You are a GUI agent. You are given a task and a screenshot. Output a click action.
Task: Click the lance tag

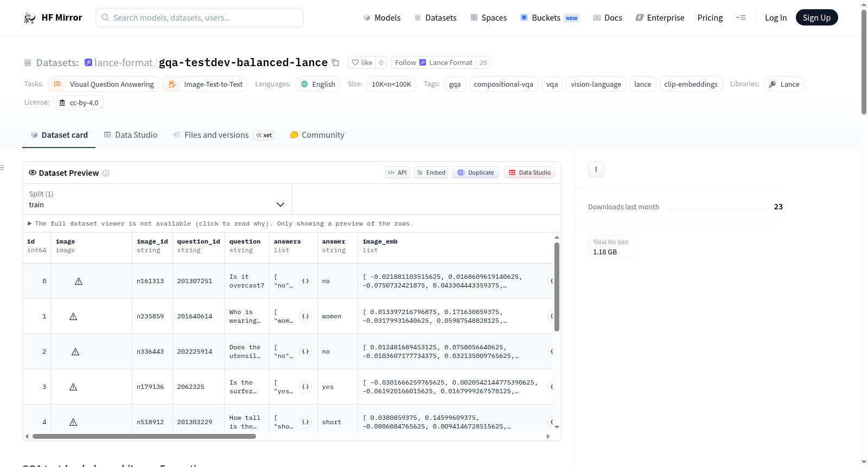(643, 84)
